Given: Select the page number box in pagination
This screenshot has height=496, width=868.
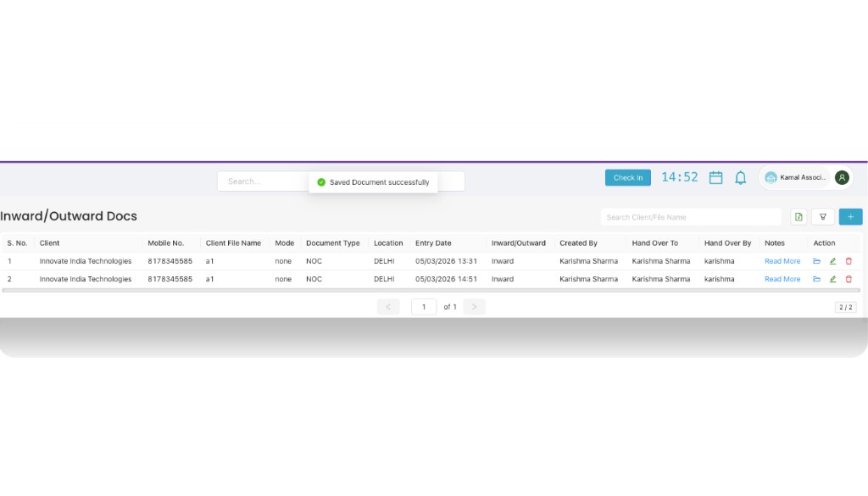Looking at the screenshot, I should tap(424, 307).
